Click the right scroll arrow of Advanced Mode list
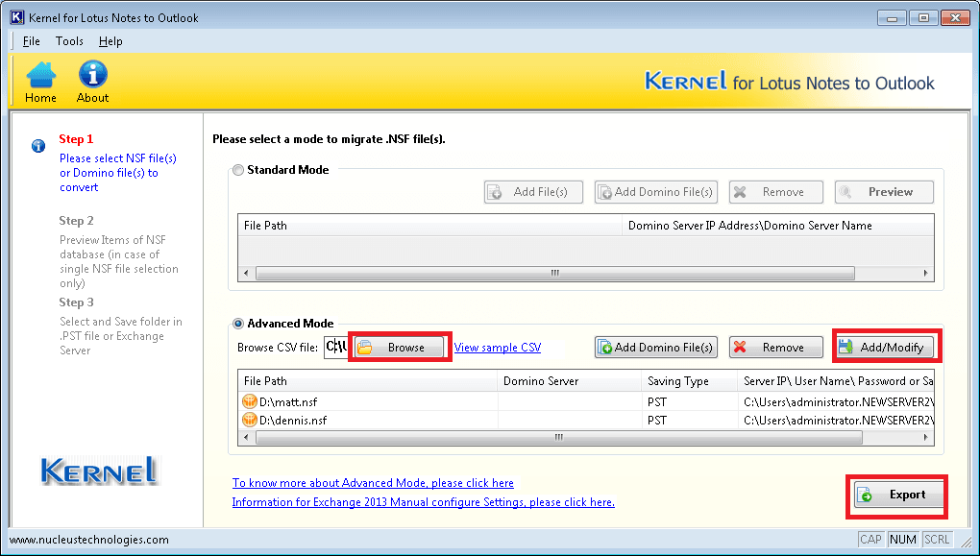The height and width of the screenshot is (556, 980). click(925, 438)
